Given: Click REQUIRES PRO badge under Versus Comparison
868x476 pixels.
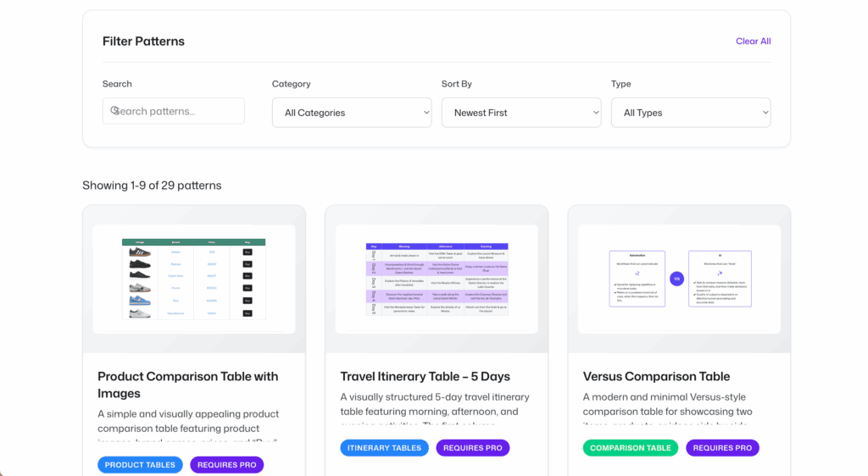Looking at the screenshot, I should 722,448.
